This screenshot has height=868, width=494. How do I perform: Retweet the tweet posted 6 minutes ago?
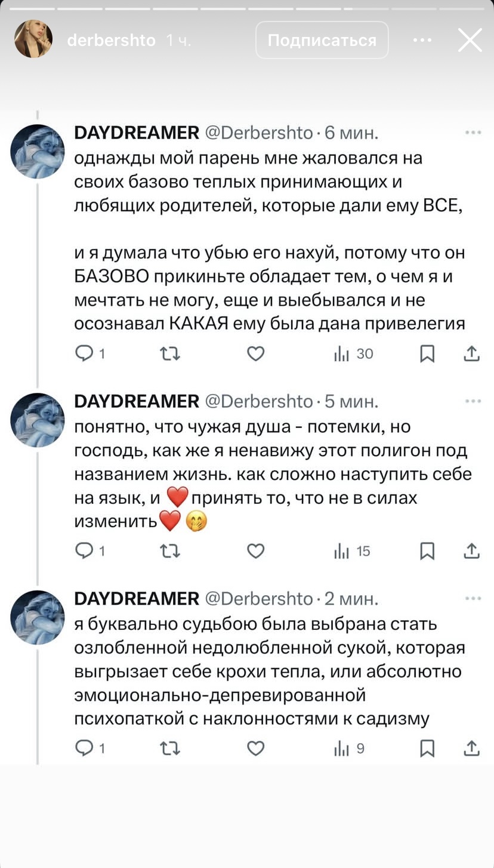(x=170, y=354)
